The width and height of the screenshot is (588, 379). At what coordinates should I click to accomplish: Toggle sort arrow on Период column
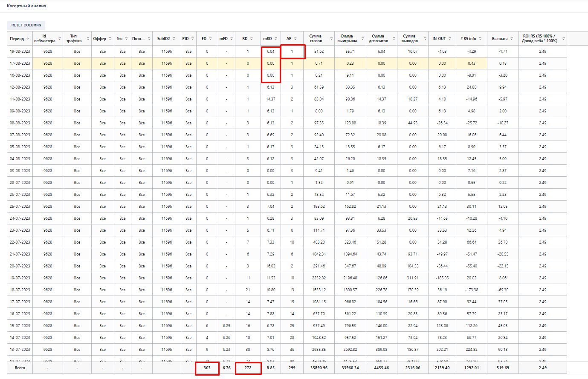[x=28, y=38]
